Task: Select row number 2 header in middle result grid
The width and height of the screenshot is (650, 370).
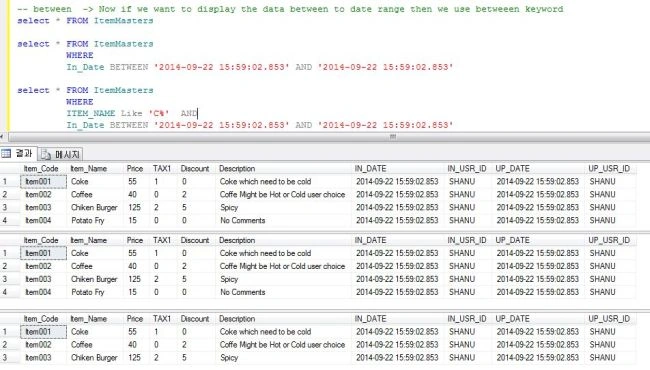Action: coord(9,266)
